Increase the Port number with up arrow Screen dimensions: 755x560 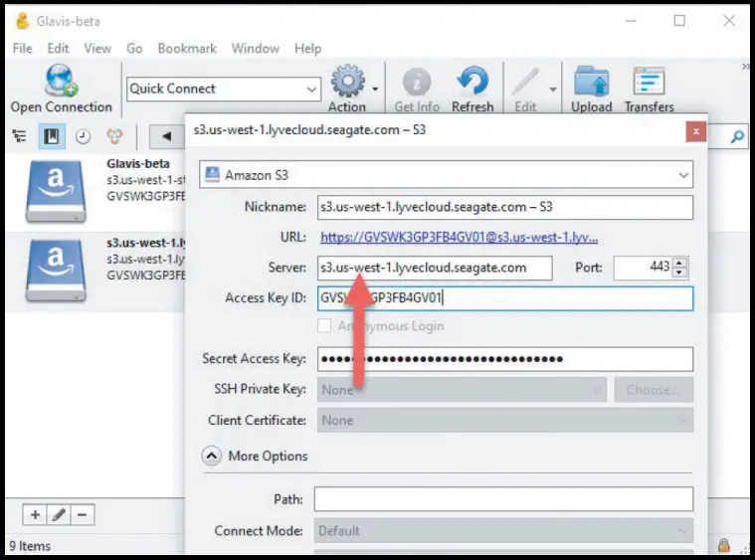tap(679, 263)
